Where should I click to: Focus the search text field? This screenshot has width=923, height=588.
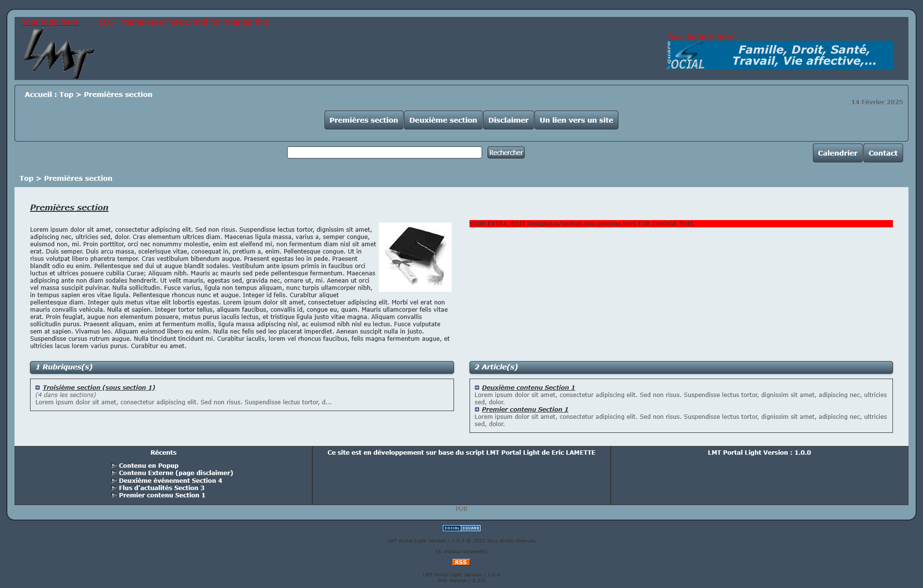point(384,153)
